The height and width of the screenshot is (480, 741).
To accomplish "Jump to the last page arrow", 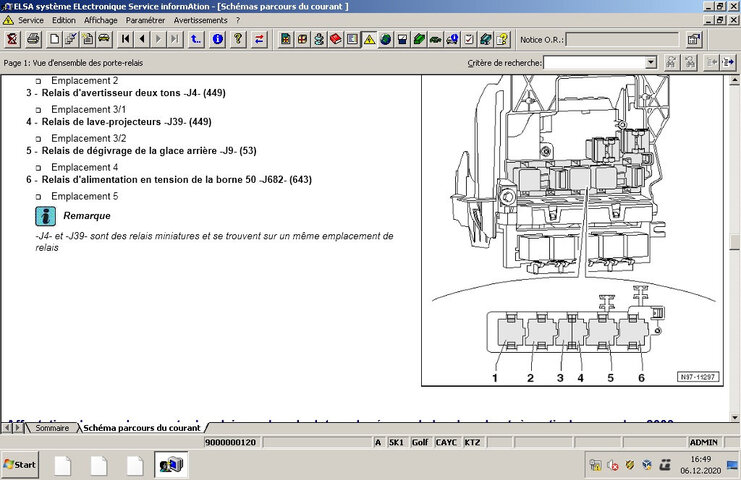I will pyautogui.click(x=175, y=39).
